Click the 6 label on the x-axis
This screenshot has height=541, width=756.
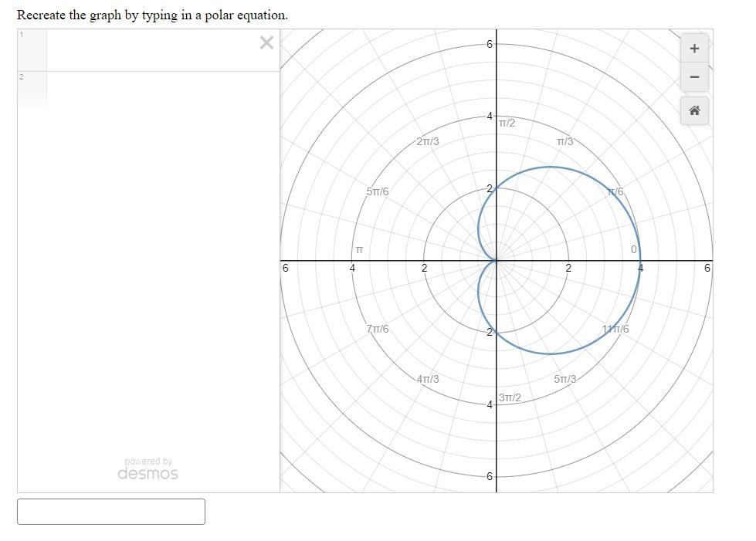pos(708,268)
